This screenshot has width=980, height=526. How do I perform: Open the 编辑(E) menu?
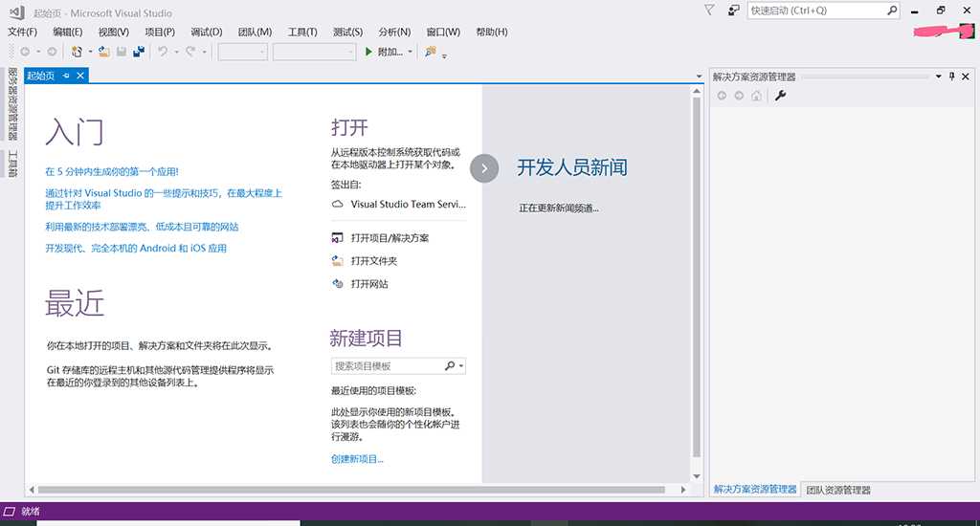click(68, 32)
